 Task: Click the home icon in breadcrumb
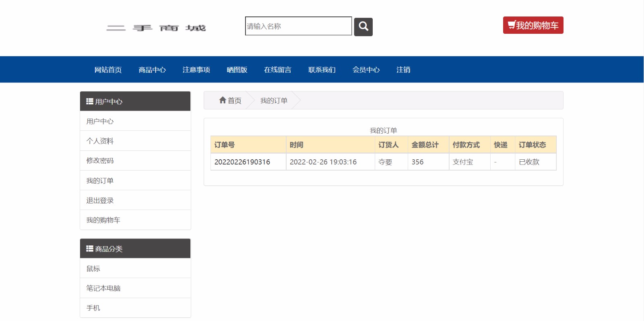tap(223, 100)
